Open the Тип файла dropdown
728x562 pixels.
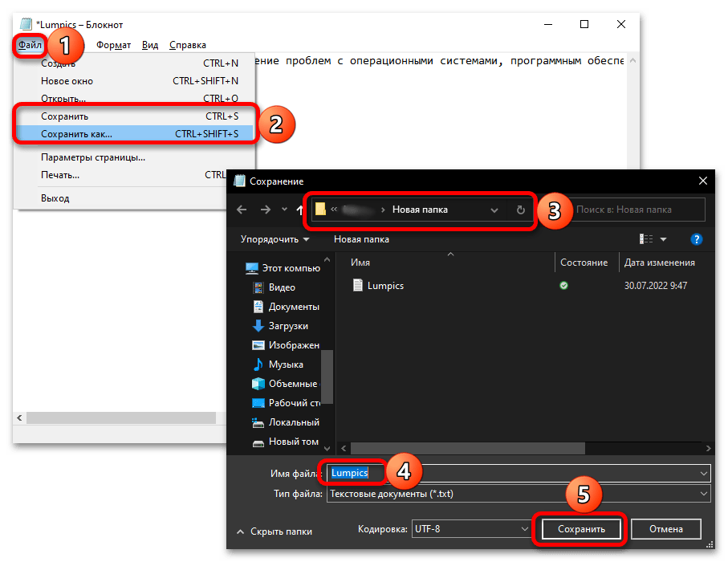point(518,494)
